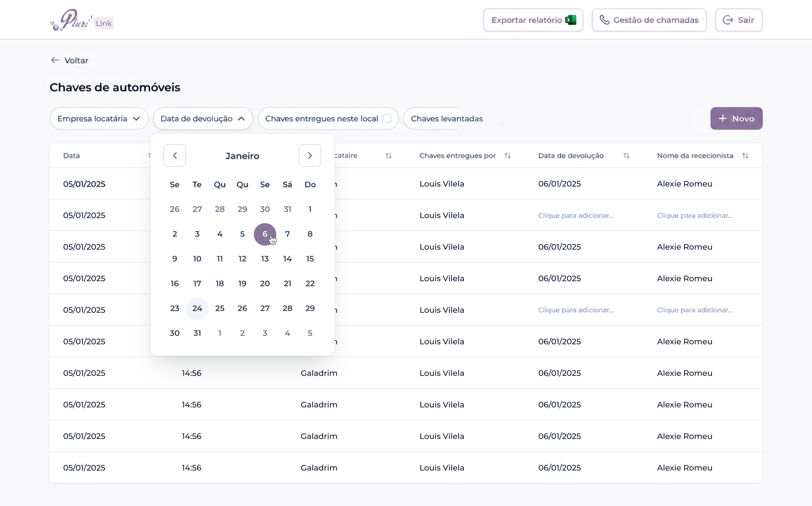Click the Novo button

click(736, 119)
